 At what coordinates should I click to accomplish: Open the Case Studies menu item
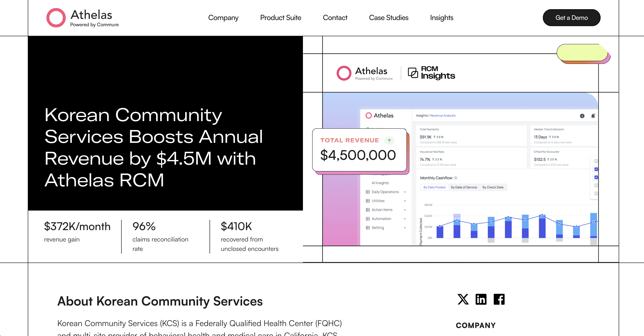coord(389,18)
